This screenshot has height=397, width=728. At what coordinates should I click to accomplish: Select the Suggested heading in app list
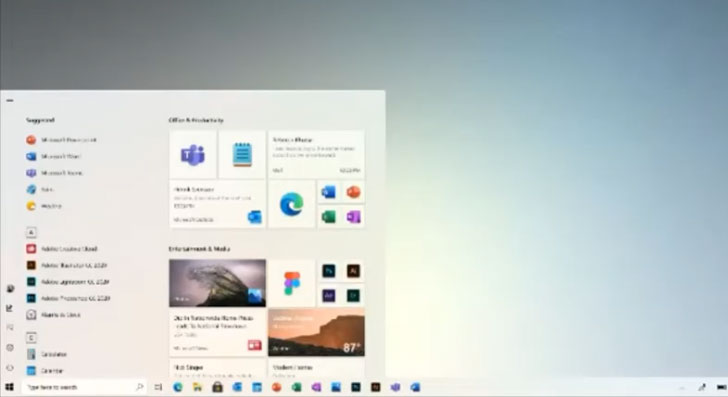40,120
